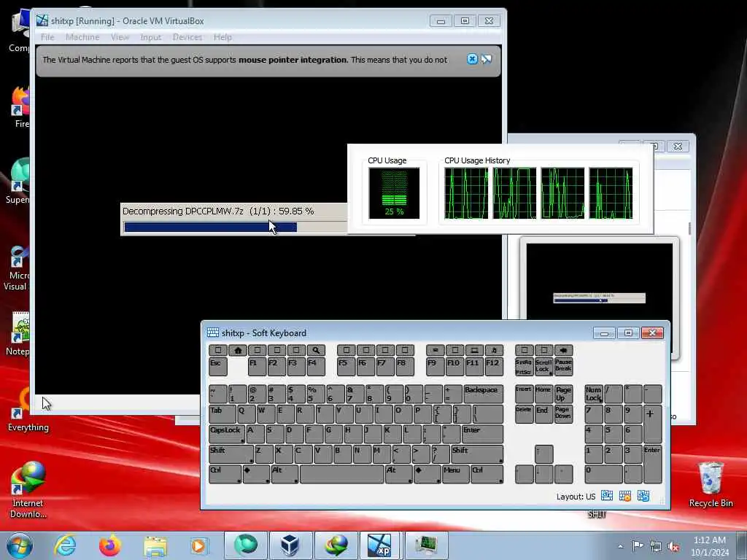Open the Input menu in VirtualBox window

(150, 37)
